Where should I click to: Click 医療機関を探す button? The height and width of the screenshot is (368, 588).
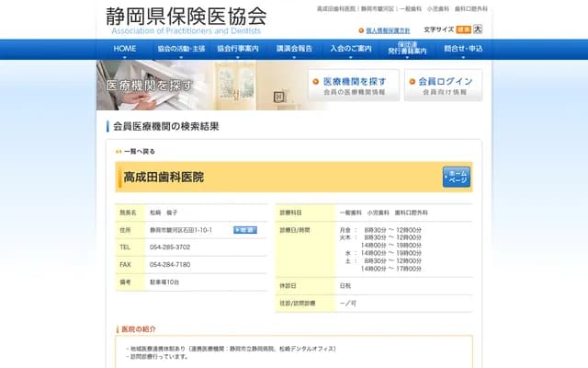tap(354, 86)
